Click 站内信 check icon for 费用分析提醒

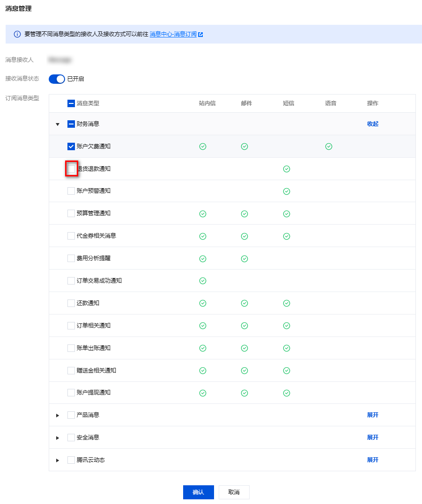click(203, 259)
